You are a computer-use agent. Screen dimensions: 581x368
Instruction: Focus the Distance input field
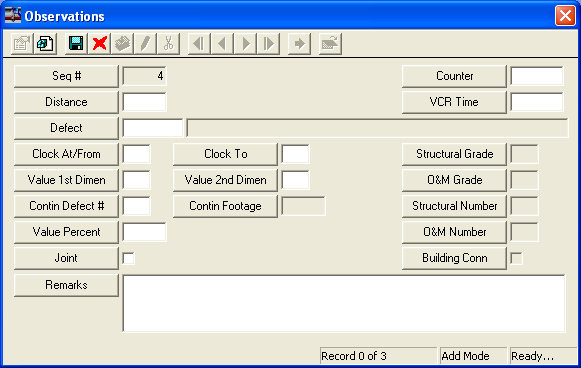tap(145, 102)
